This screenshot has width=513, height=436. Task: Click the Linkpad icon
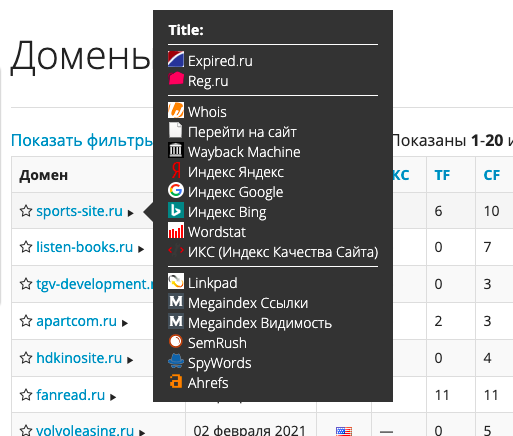[176, 281]
